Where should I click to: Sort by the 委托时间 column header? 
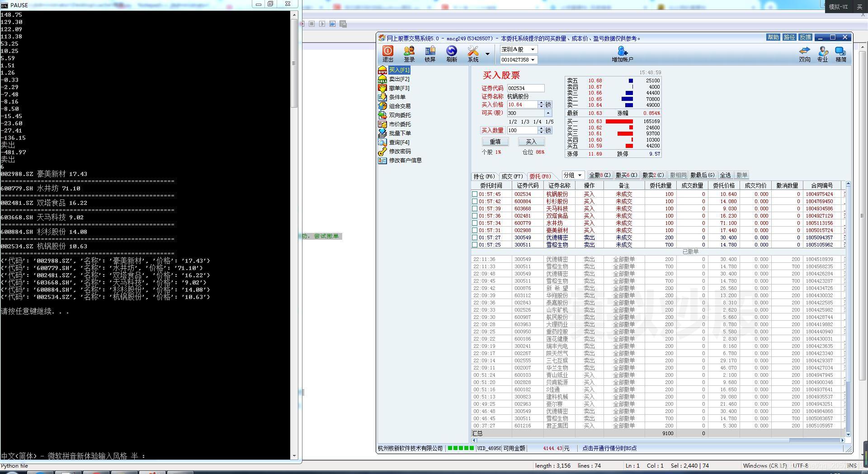tap(491, 185)
